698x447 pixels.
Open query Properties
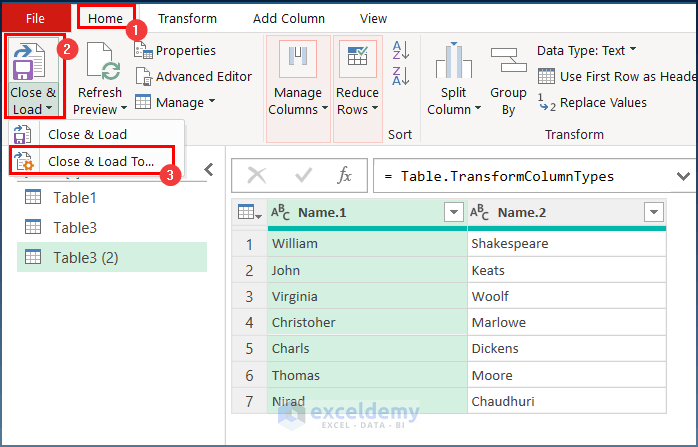(175, 50)
